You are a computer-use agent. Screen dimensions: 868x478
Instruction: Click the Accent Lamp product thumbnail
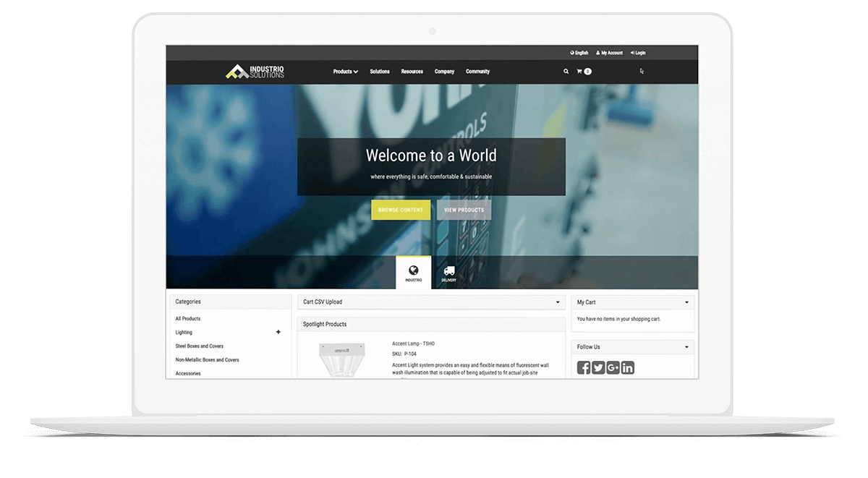pyautogui.click(x=340, y=359)
